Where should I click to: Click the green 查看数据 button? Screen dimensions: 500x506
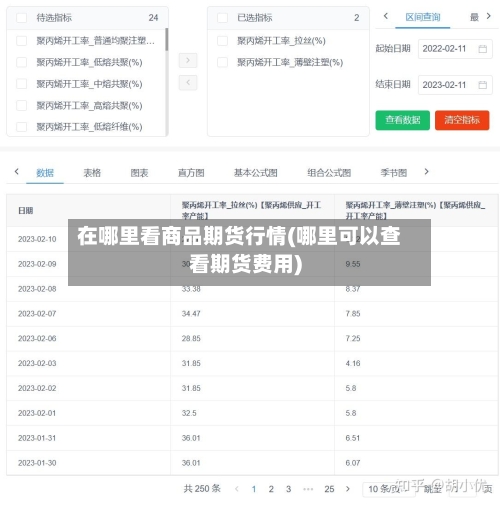403,120
